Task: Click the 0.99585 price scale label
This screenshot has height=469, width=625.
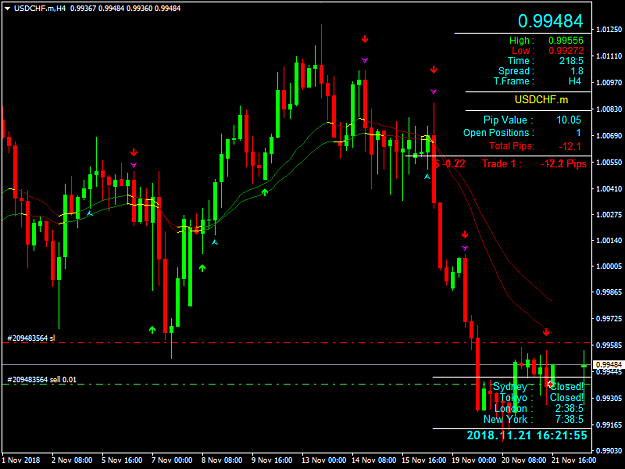Action: (x=609, y=345)
